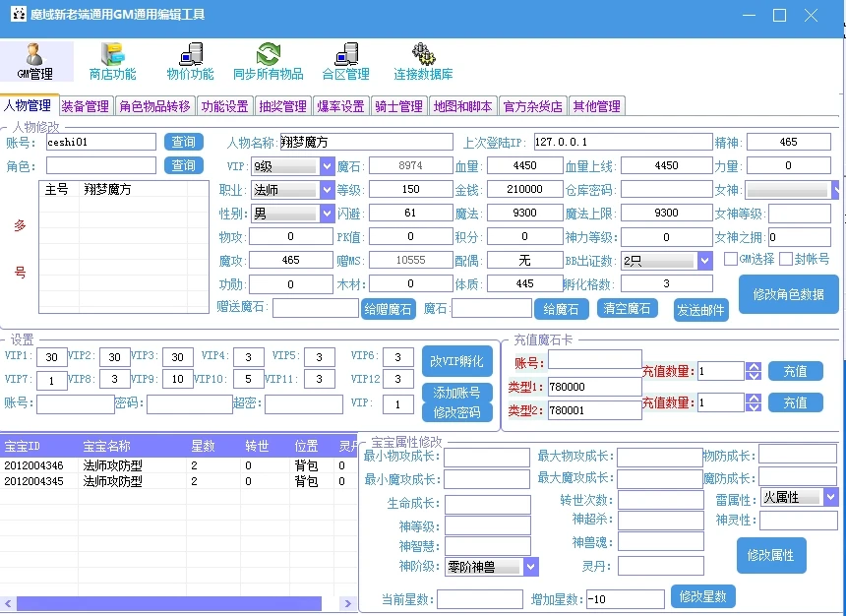Viewport: 846px width, 616px height.
Task: Switch to the 其他管理 tab
Action: (597, 106)
